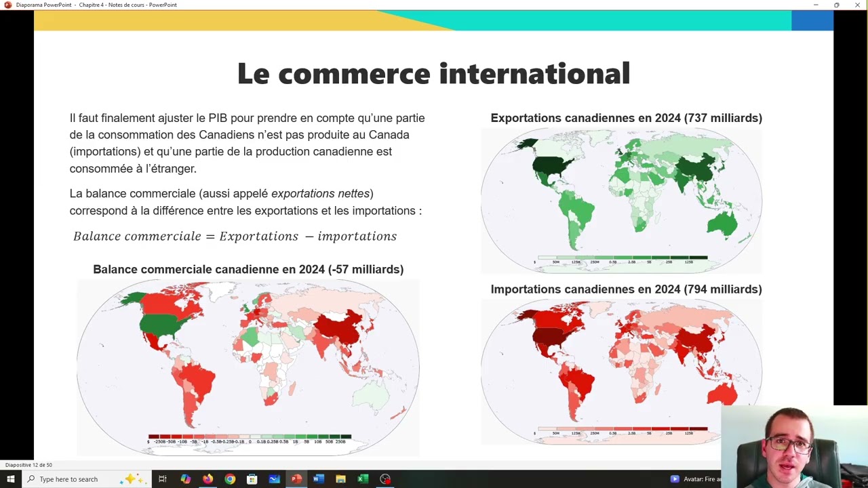
Task: Click the Task View taskbar icon
Action: click(x=163, y=479)
